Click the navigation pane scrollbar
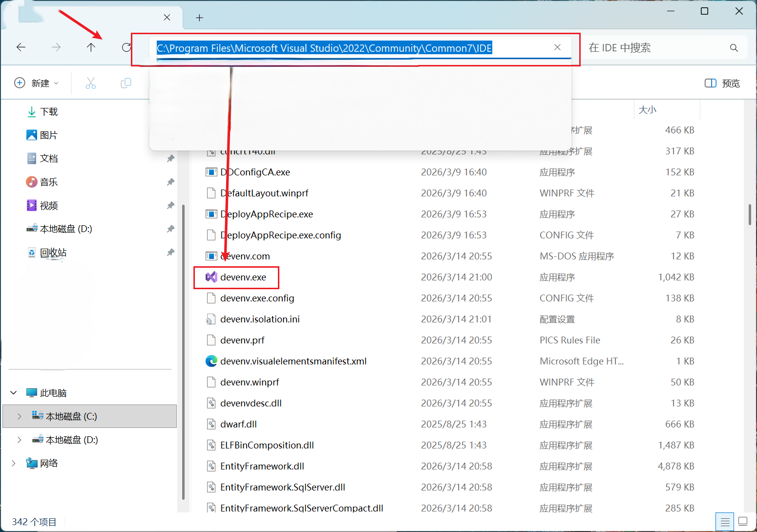The width and height of the screenshot is (757, 532). 183,352
